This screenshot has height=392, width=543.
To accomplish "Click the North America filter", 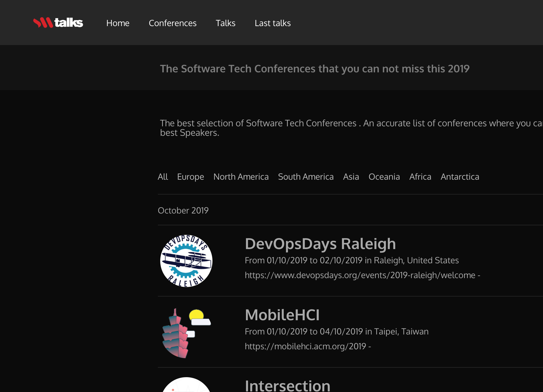I will [241, 176].
